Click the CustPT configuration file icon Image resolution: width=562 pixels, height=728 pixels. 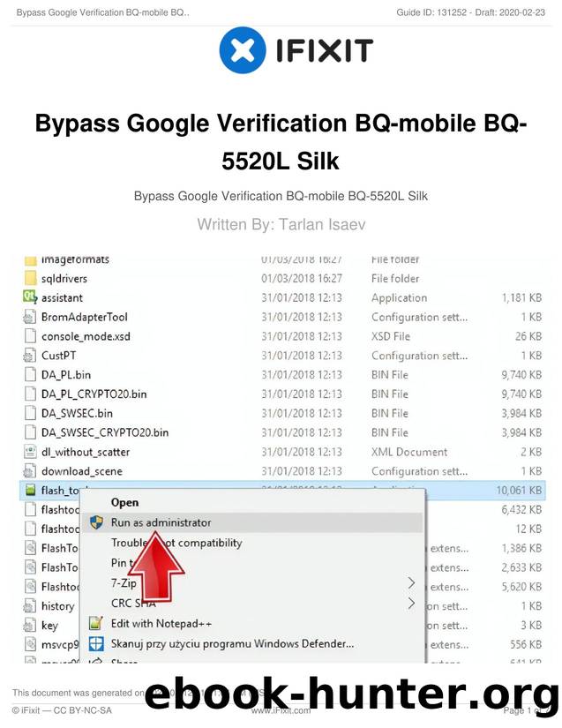[x=30, y=356]
